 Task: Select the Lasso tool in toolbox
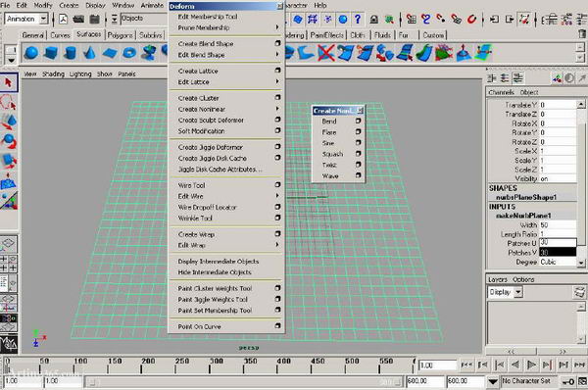(x=8, y=102)
